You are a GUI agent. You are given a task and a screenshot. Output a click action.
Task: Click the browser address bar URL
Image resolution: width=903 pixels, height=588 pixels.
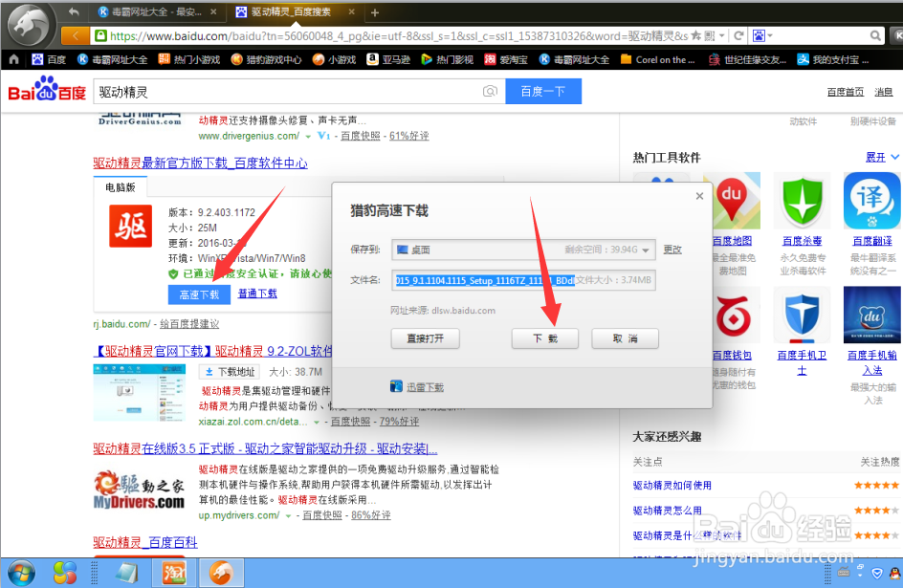[x=399, y=35]
